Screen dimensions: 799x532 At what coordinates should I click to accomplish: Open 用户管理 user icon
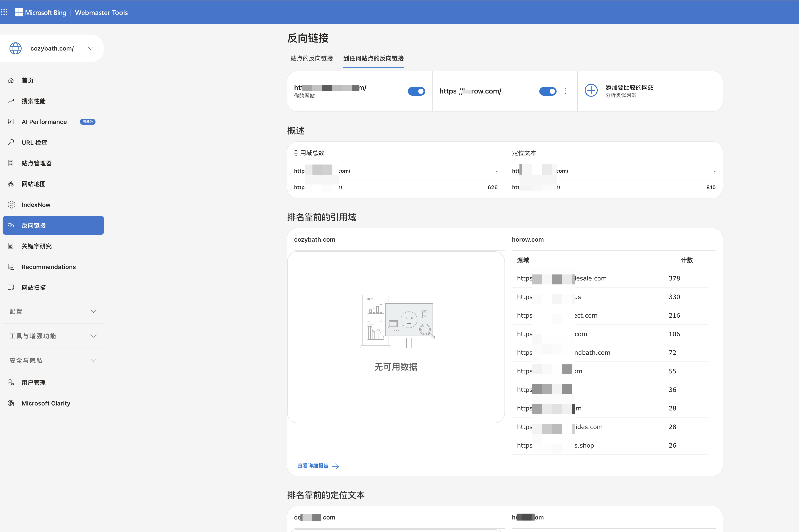pos(11,382)
